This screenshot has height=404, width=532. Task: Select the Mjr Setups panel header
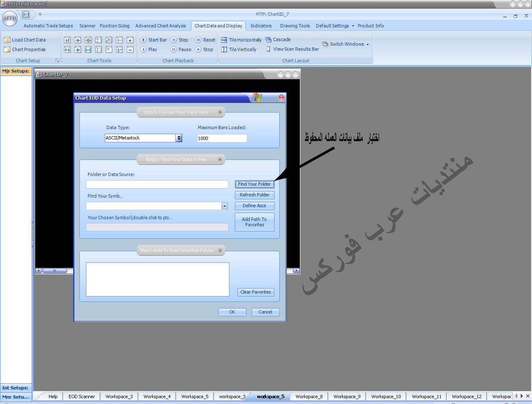pos(16,71)
